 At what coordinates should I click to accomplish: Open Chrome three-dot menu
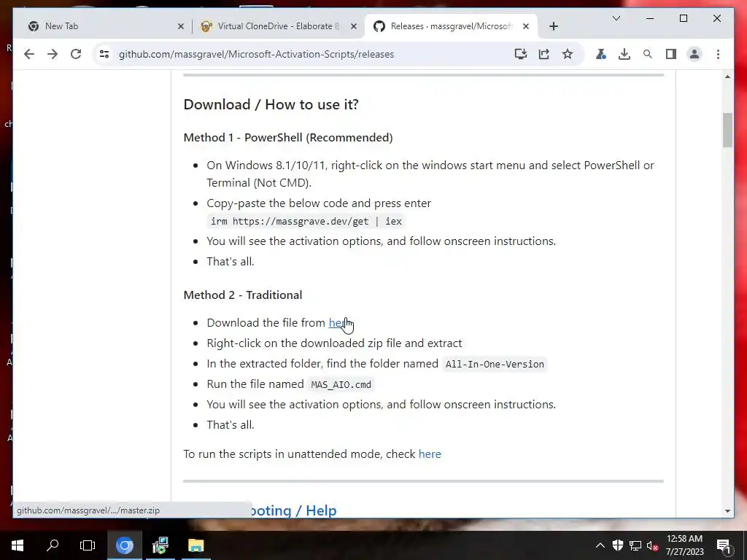click(718, 54)
